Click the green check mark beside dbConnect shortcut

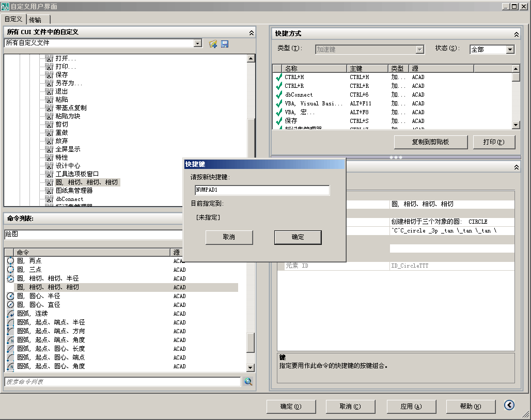[x=279, y=95]
